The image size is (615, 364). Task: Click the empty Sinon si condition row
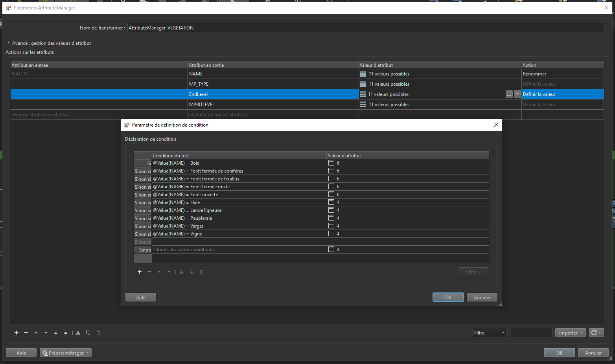click(x=239, y=241)
